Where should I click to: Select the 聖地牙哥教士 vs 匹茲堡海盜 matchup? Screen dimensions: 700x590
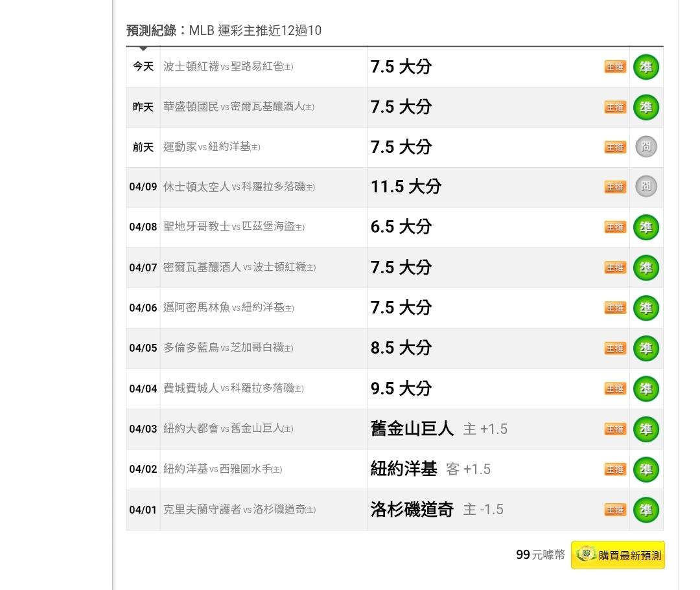234,227
